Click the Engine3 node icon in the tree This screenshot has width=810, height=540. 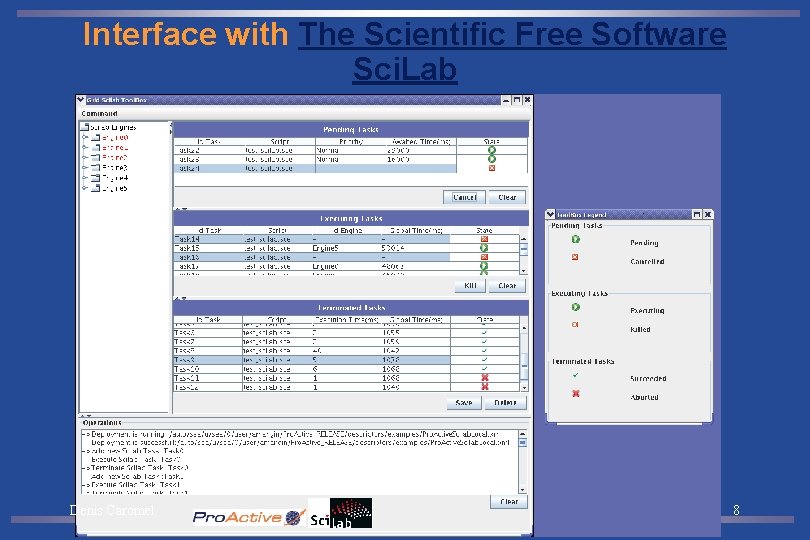tap(96, 168)
